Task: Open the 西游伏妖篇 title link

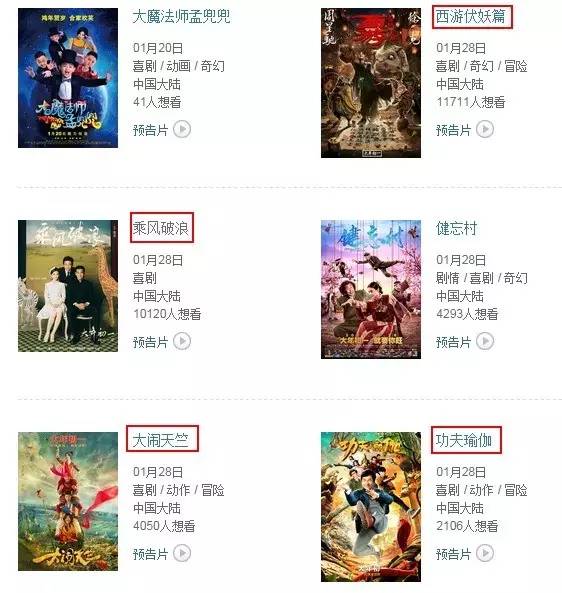Action: (470, 17)
